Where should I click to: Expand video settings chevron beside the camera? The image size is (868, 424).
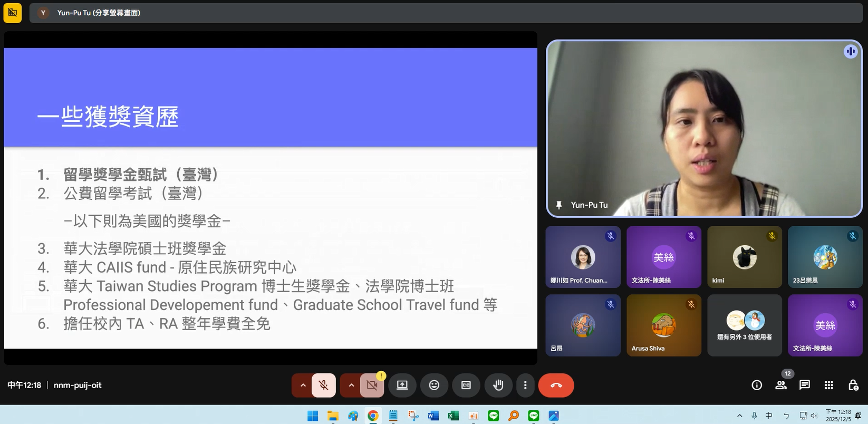351,386
